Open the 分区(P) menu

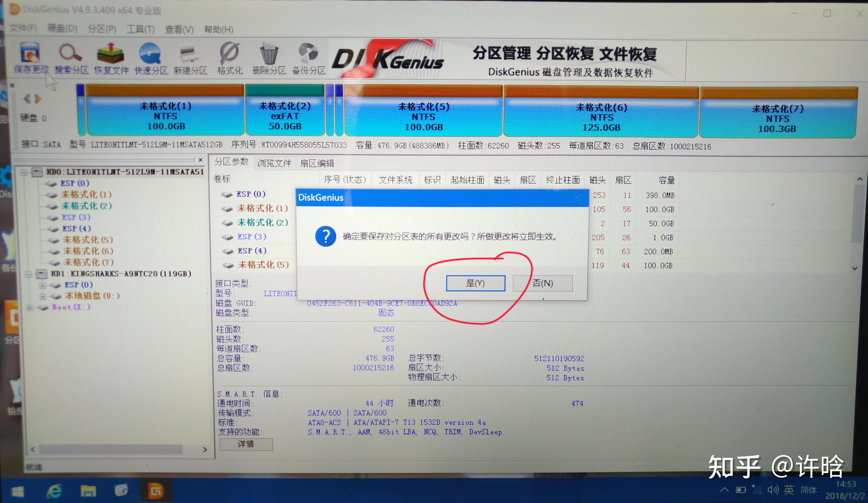point(102,29)
